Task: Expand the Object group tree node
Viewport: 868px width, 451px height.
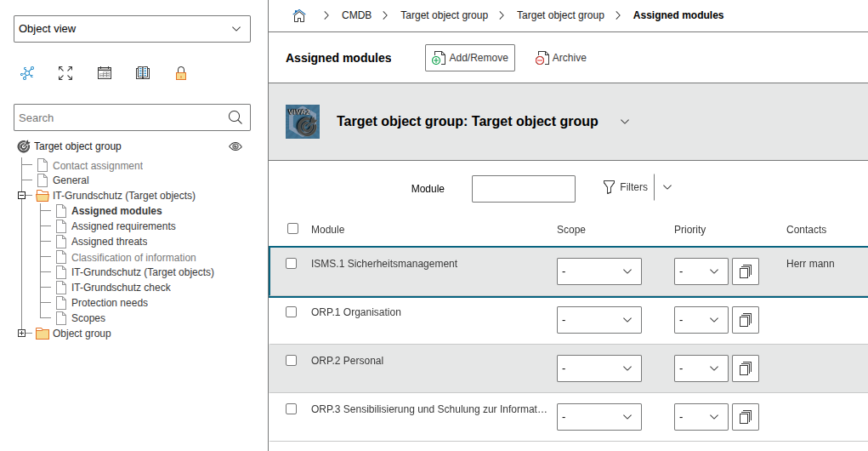Action: point(21,333)
